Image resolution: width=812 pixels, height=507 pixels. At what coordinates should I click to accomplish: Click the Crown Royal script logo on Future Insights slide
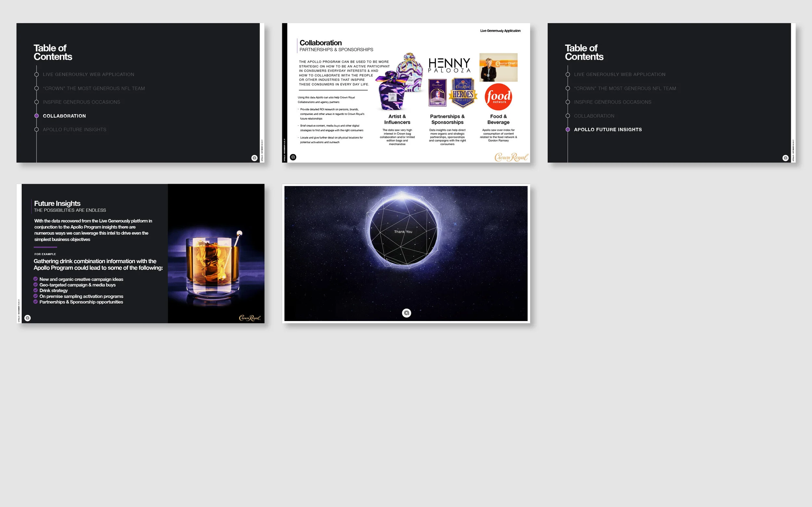[x=250, y=317]
